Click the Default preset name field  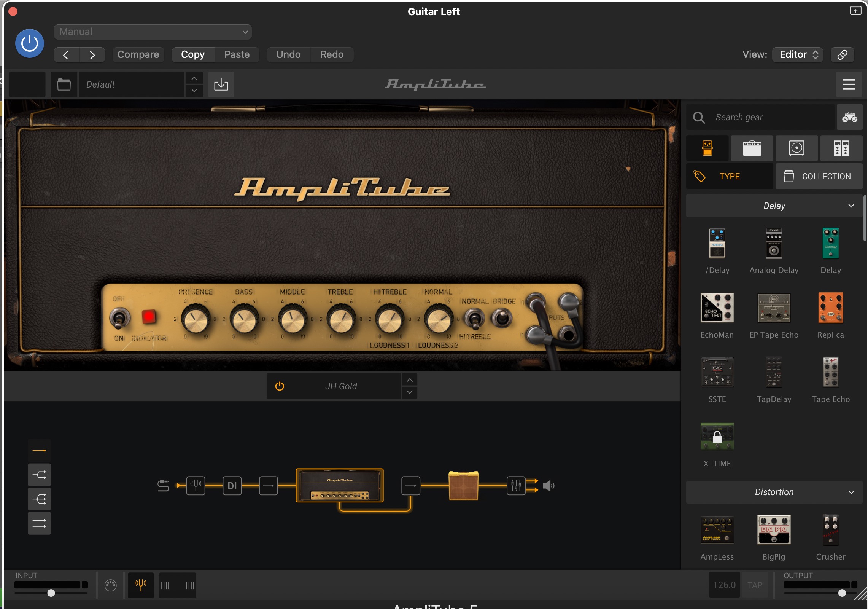click(x=132, y=84)
